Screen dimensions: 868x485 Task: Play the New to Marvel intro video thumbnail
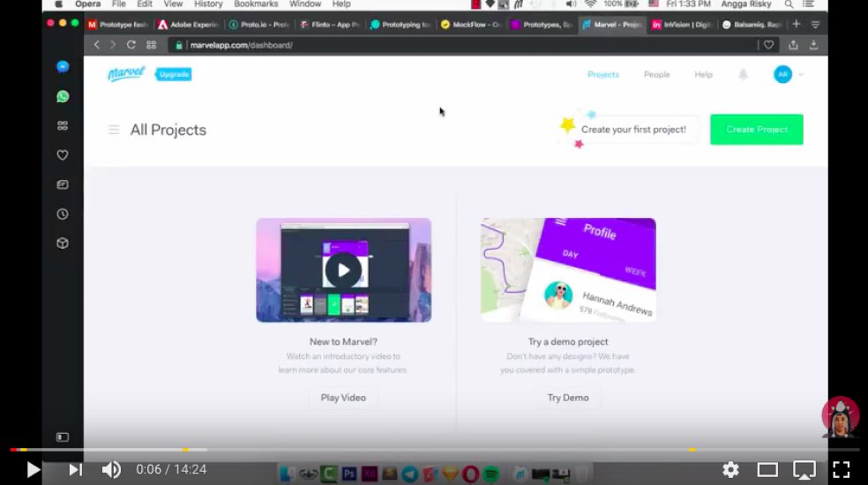pos(343,270)
